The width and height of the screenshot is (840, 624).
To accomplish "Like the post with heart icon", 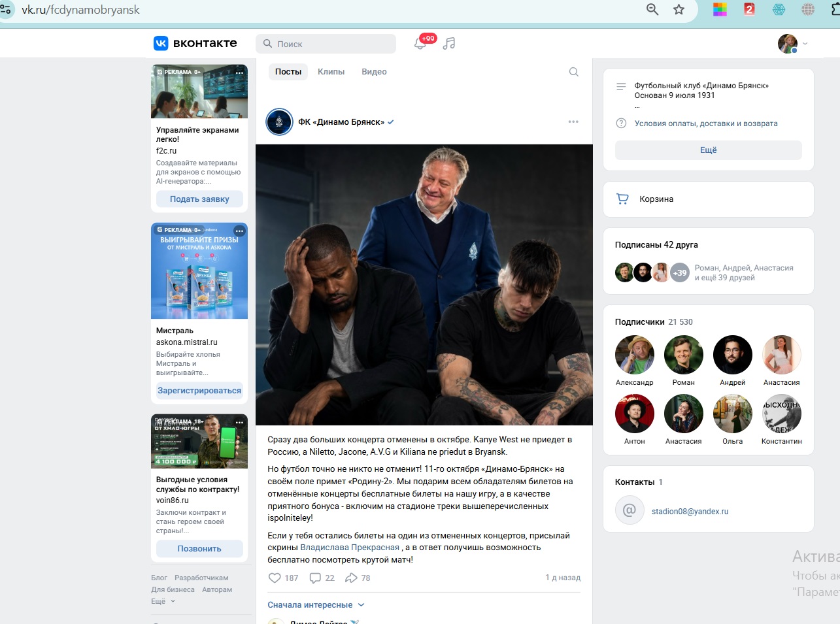I will pyautogui.click(x=275, y=578).
